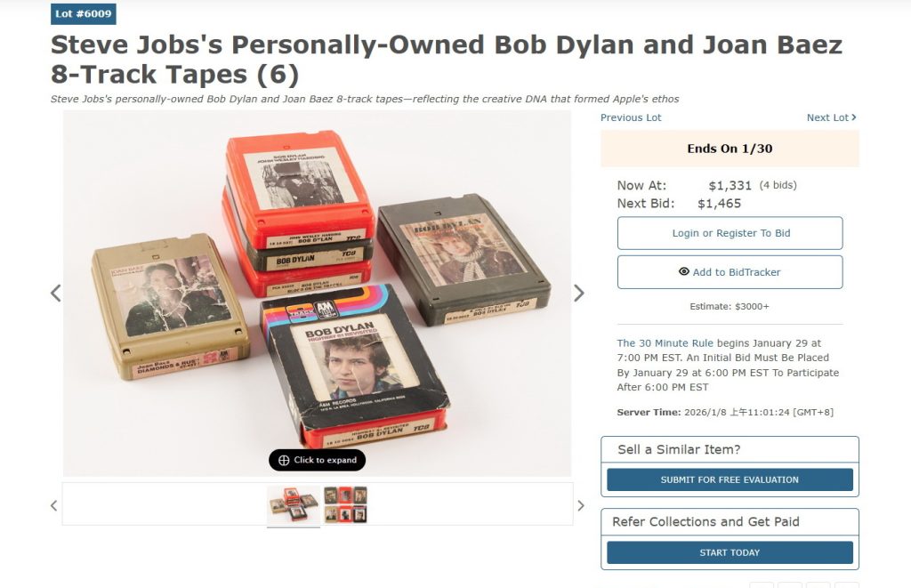
Task: Click the Lot #6009 badge
Action: point(84,14)
